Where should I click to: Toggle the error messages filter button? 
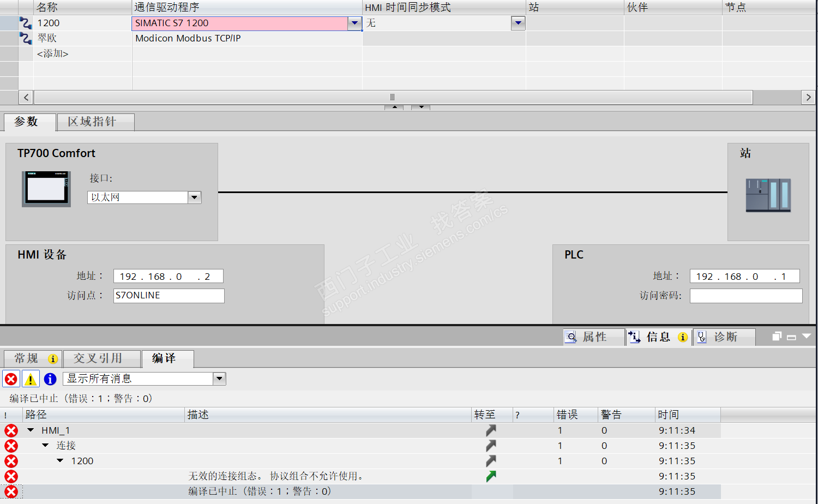[11, 379]
